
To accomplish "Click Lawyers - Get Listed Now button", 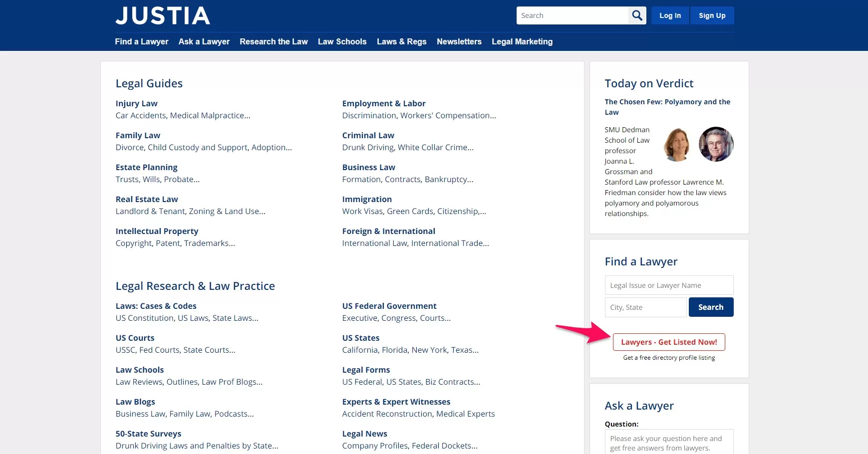I will (669, 342).
